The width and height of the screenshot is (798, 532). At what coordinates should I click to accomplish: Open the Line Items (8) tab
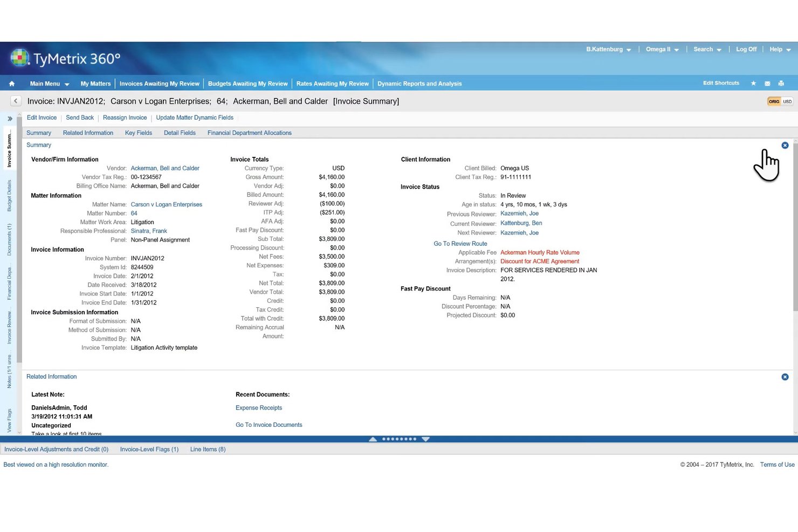(208, 450)
